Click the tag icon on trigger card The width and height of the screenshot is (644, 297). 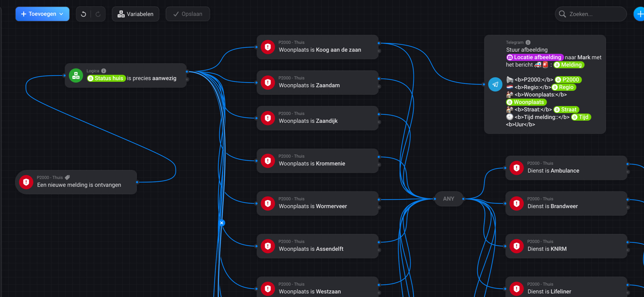point(67,178)
